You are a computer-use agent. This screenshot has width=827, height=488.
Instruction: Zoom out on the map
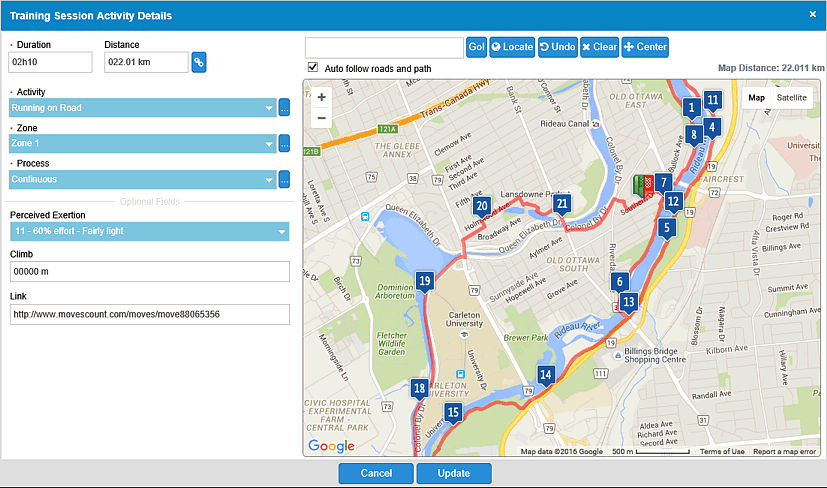pos(321,118)
